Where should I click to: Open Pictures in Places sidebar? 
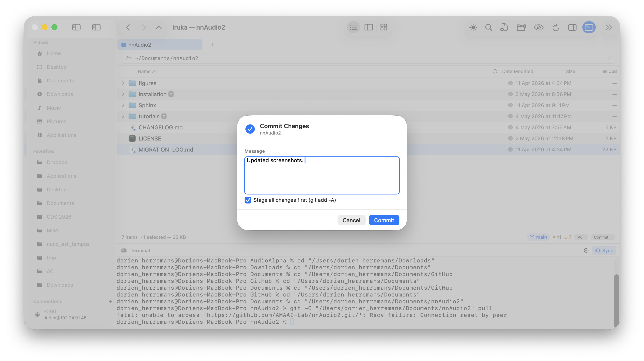coord(56,121)
